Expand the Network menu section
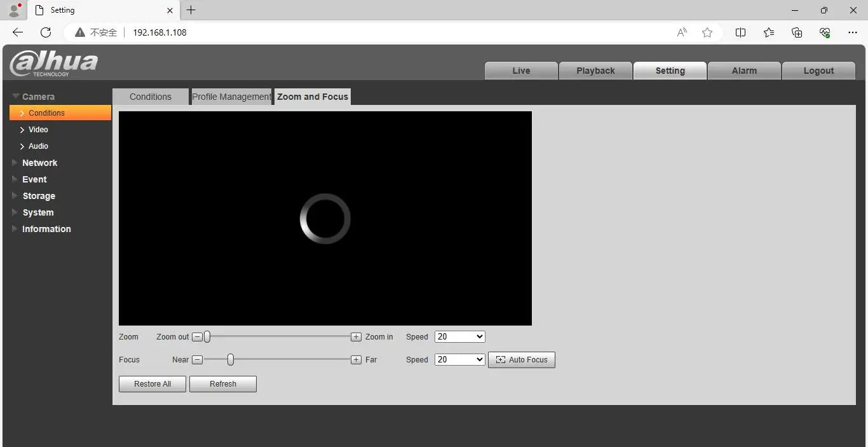Viewport: 868px width, 447px height. pyautogui.click(x=39, y=163)
